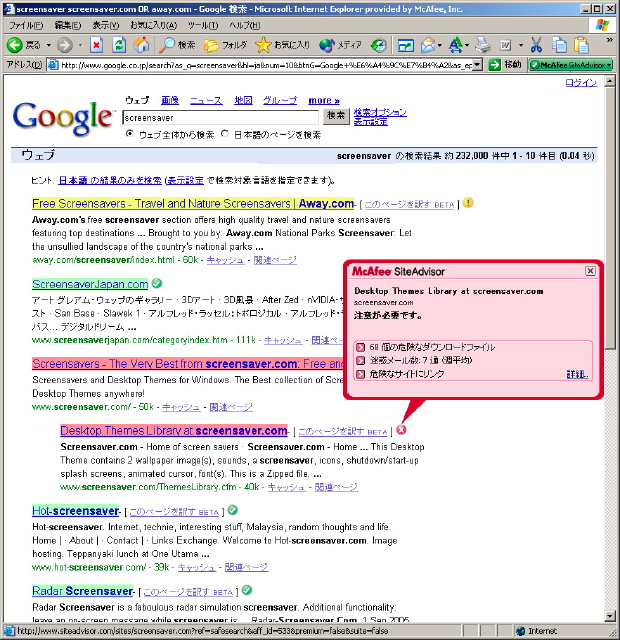
Task: Open the Favorites star icon
Action: [263, 45]
